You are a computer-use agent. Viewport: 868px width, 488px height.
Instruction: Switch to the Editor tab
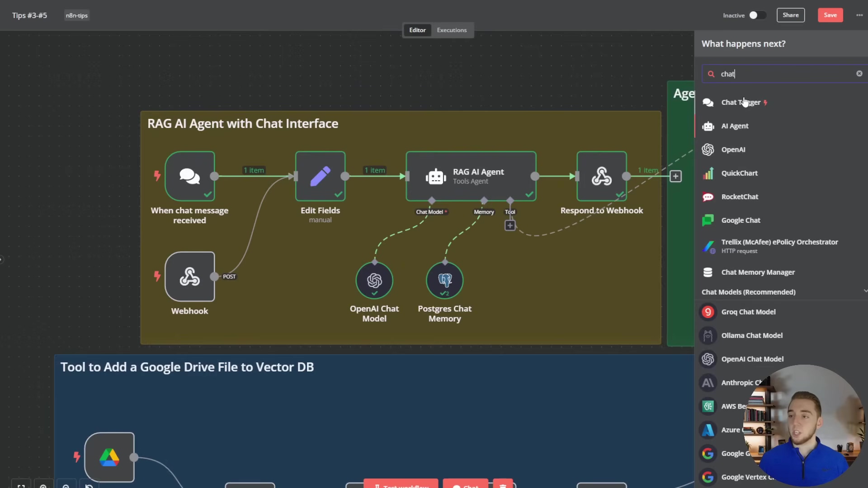tap(417, 30)
